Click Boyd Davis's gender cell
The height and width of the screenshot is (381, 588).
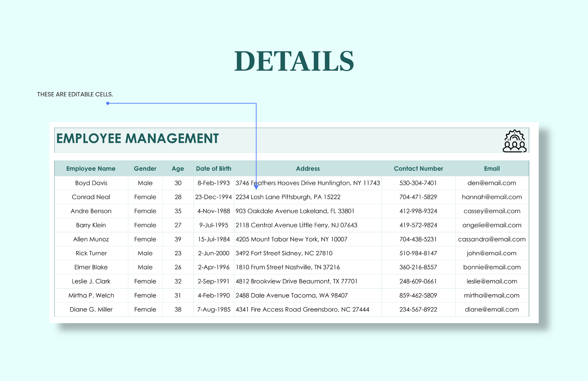click(x=145, y=183)
